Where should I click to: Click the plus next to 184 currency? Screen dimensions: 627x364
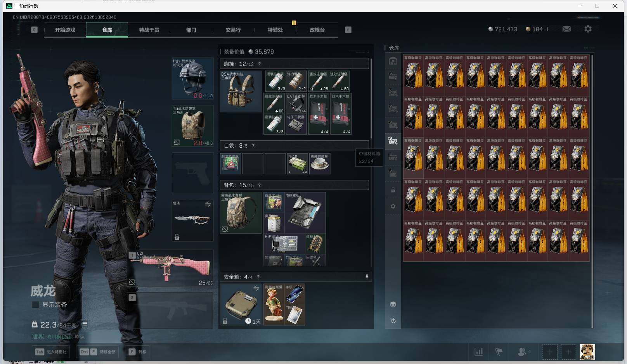547,29
